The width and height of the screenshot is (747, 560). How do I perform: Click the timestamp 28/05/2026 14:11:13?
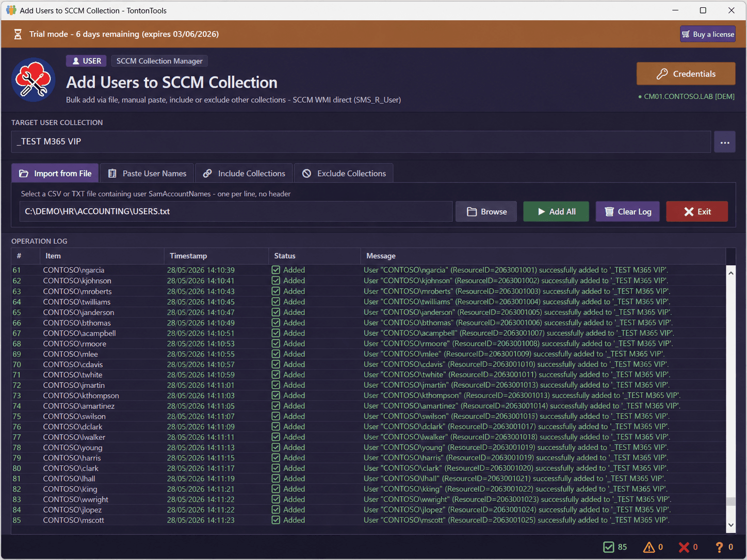[201, 448]
